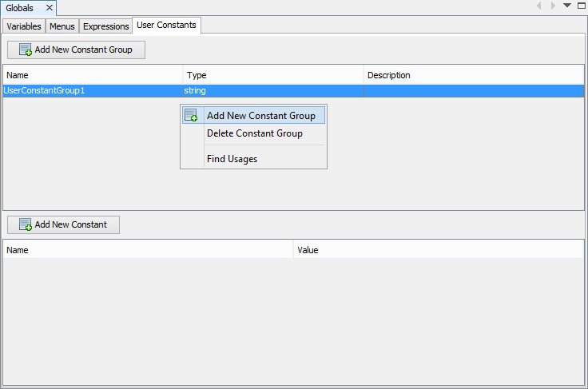Choose Add New Constant Group in context menu
Screen dimensions: 588x389
pyautogui.click(x=260, y=116)
